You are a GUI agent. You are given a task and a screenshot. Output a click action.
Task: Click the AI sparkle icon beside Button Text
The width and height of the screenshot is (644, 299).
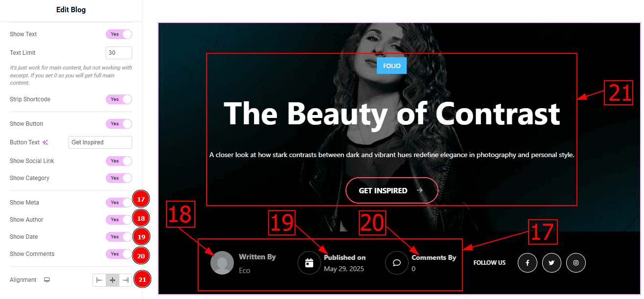tap(45, 142)
